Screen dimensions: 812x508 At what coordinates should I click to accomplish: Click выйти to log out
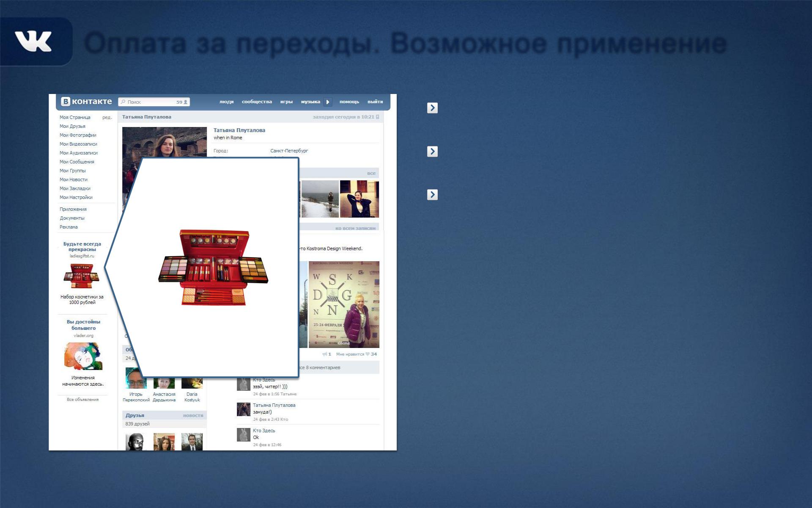click(x=375, y=102)
